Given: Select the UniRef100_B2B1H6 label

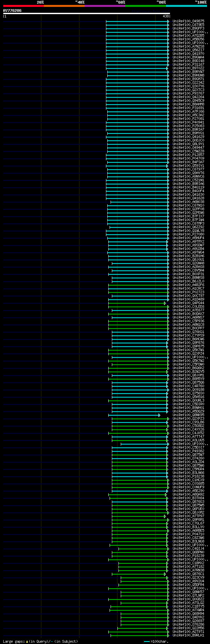Looking at the screenshot, I should tap(189, 256).
